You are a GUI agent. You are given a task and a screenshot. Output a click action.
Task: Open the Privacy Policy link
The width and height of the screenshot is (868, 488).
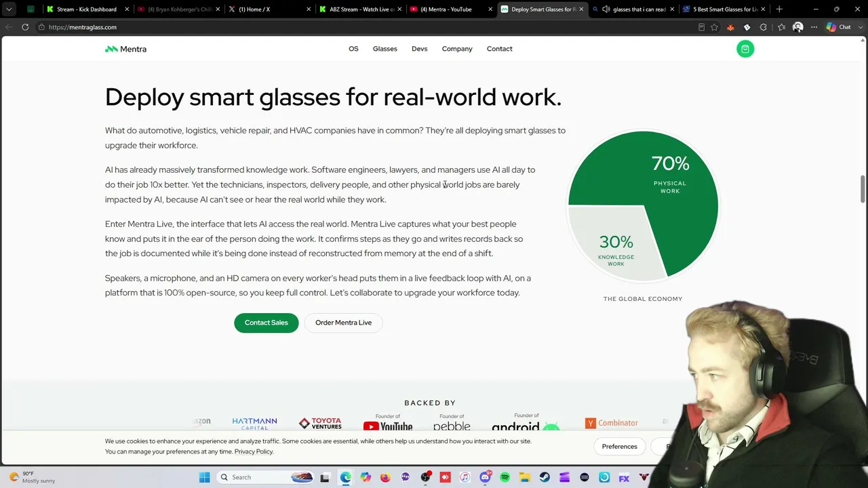coord(254,451)
